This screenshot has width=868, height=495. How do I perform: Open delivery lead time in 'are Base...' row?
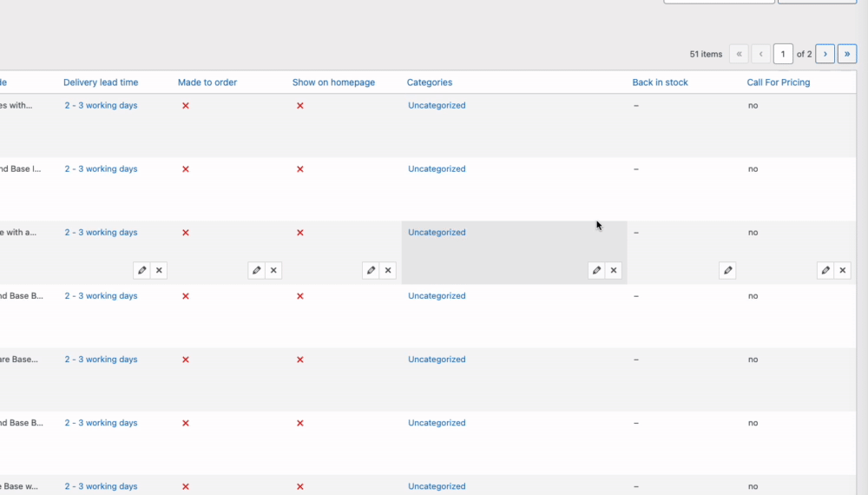point(101,360)
